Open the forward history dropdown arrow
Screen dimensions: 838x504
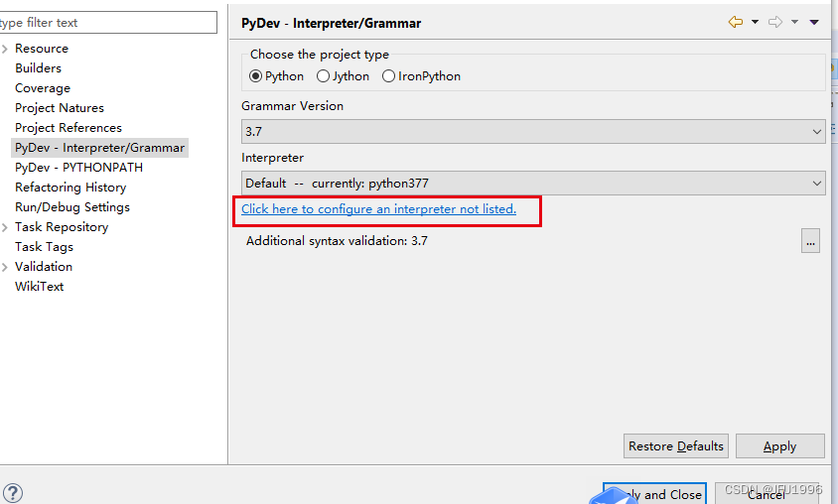click(794, 22)
